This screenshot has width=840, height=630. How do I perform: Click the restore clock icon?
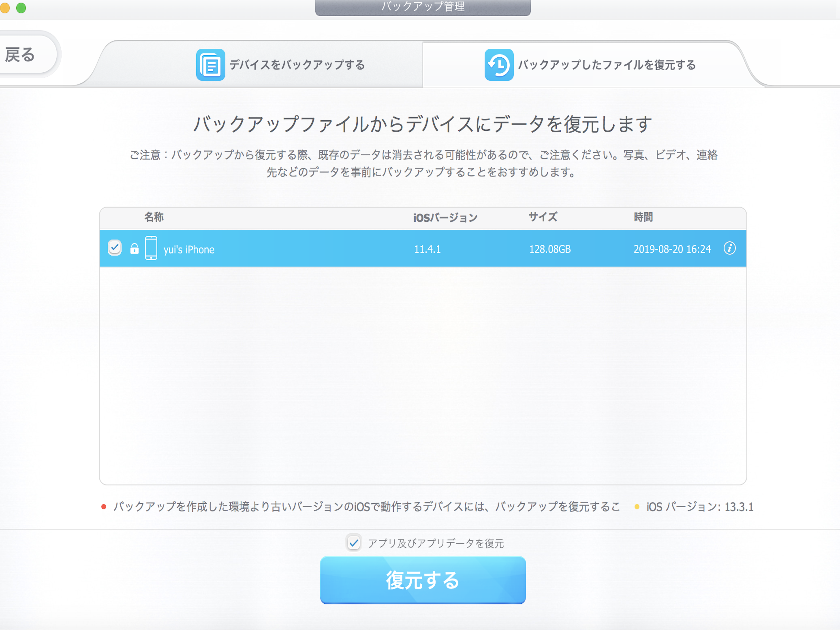point(499,65)
